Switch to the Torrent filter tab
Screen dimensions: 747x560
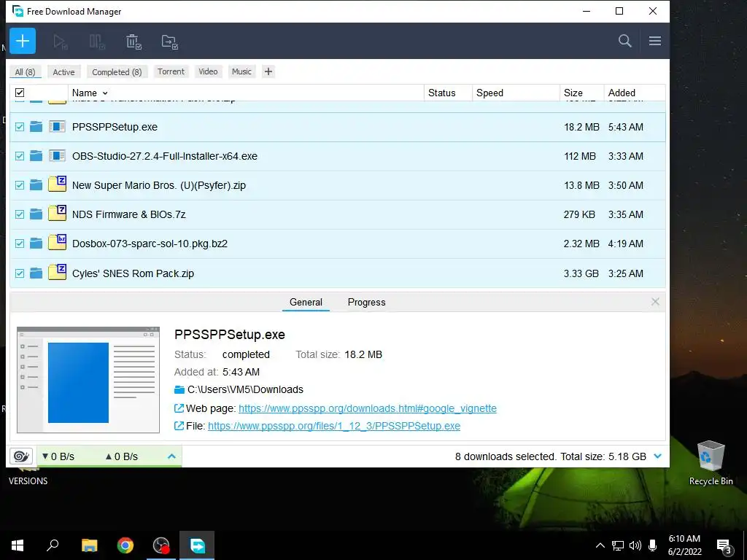(x=171, y=71)
